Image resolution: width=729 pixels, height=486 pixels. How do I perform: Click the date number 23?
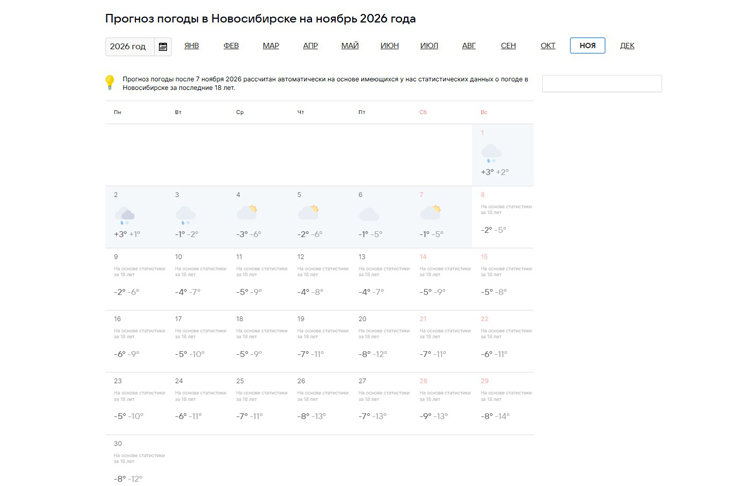[118, 381]
